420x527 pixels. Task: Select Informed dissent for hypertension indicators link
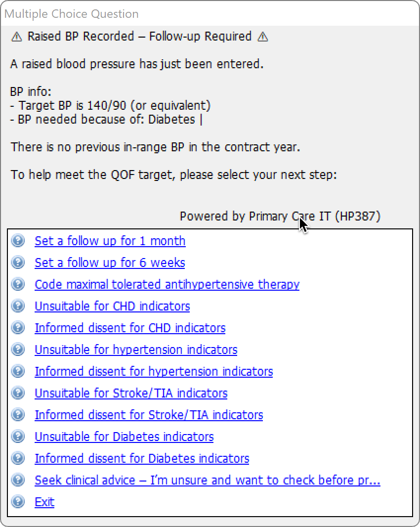(x=154, y=372)
